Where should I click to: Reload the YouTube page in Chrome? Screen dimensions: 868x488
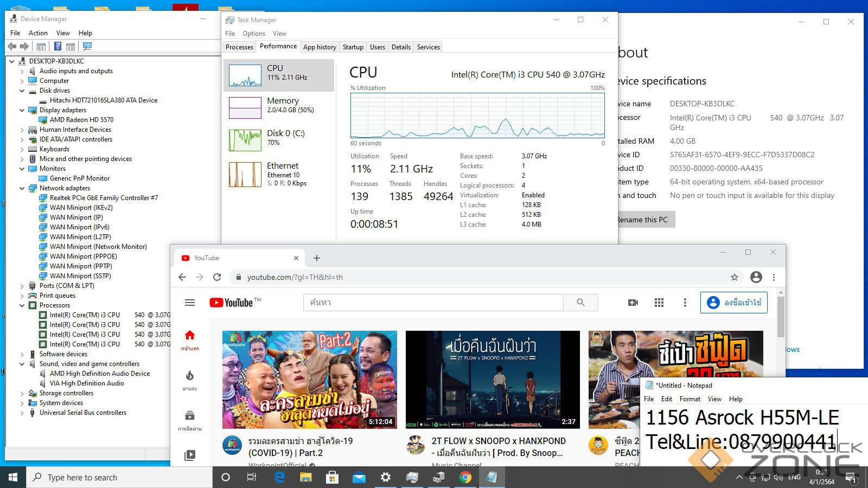[x=217, y=277]
